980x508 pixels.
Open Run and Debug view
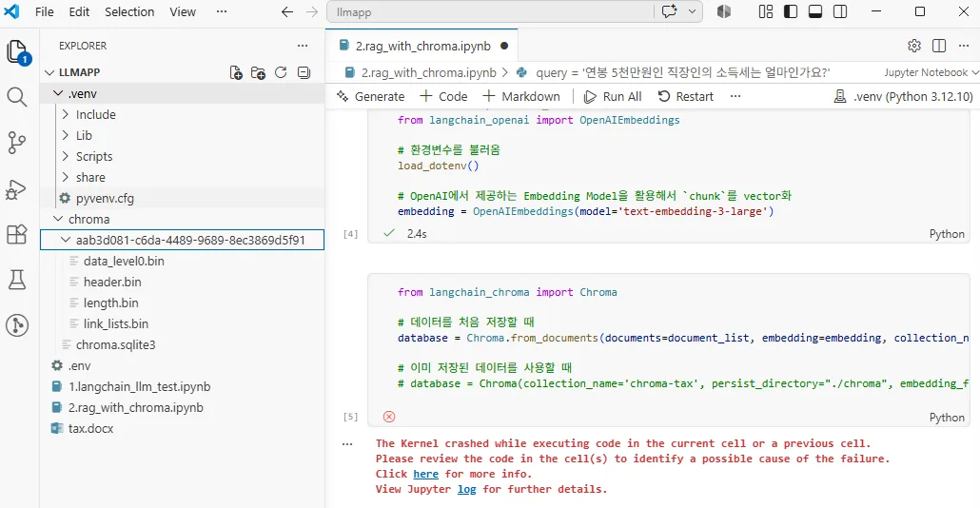16,189
